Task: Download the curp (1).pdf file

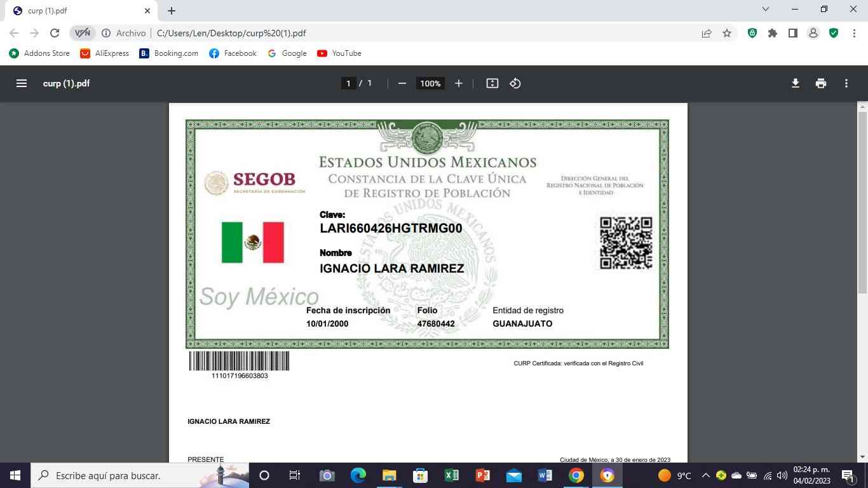Action: (x=795, y=83)
